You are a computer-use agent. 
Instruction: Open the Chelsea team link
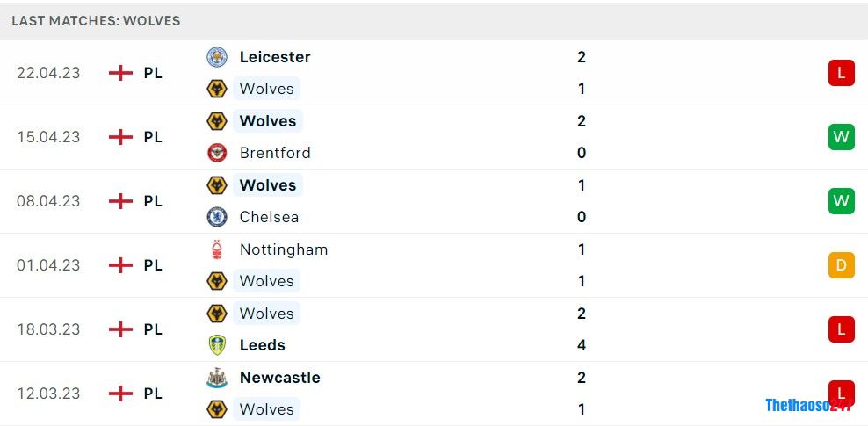[269, 217]
